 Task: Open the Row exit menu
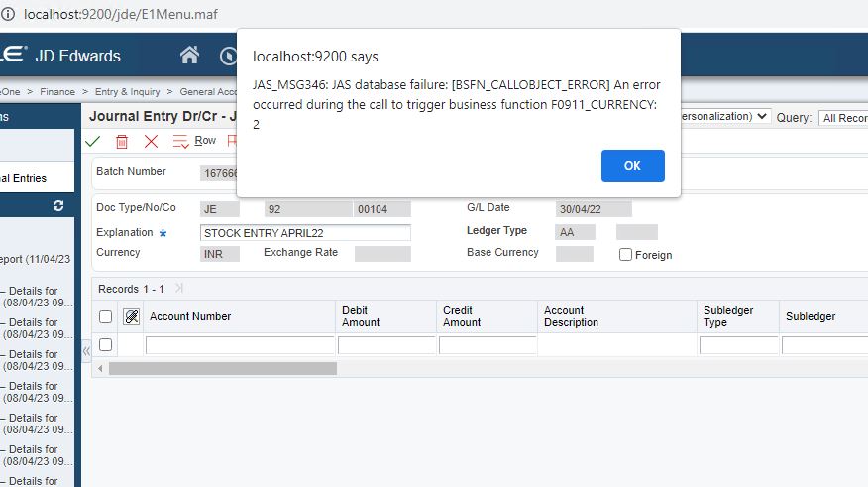pos(194,141)
